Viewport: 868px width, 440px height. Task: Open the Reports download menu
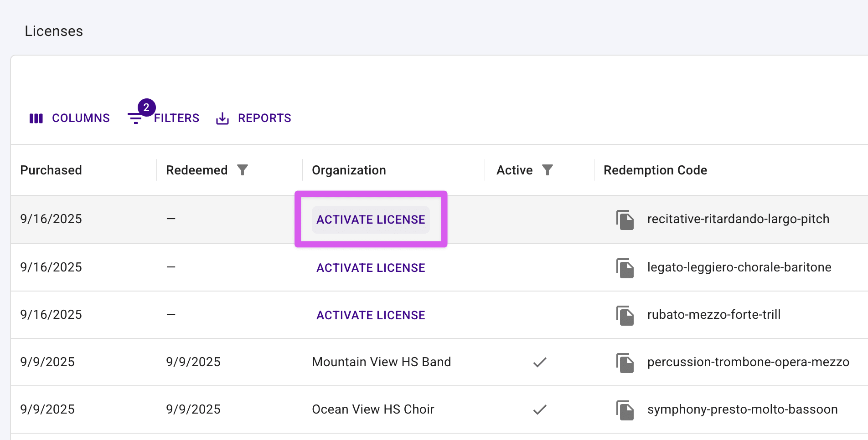[x=253, y=118]
